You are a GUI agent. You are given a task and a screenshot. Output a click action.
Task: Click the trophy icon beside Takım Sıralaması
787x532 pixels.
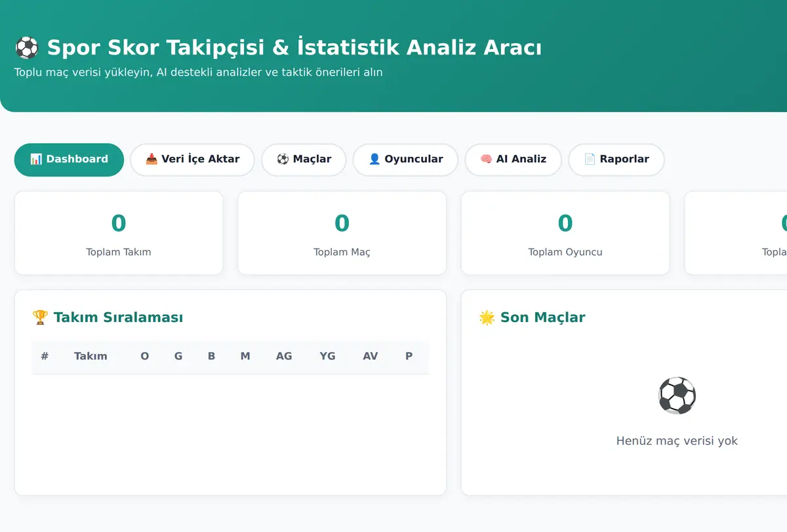pos(40,317)
